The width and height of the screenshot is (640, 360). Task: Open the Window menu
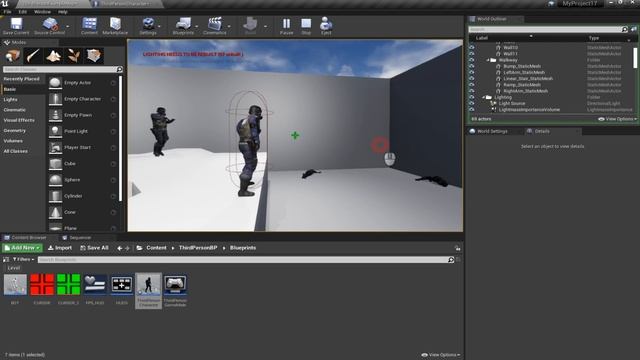tap(42, 12)
